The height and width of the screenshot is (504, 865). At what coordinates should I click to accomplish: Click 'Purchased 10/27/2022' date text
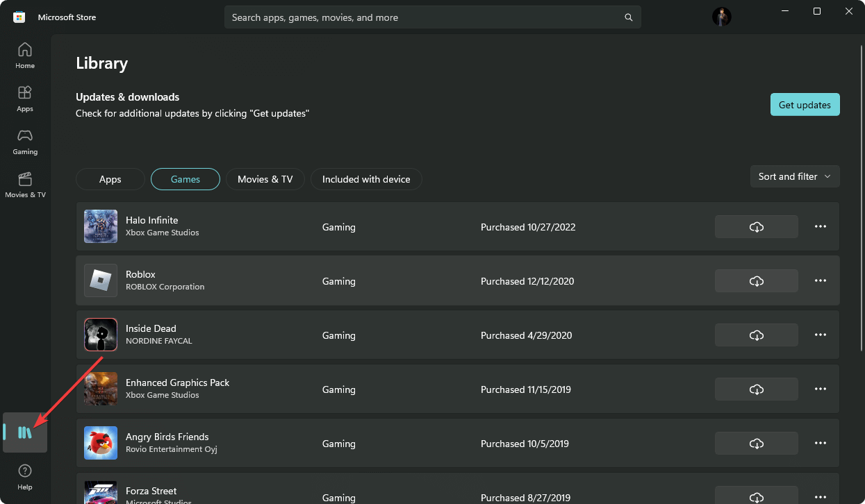(x=528, y=227)
